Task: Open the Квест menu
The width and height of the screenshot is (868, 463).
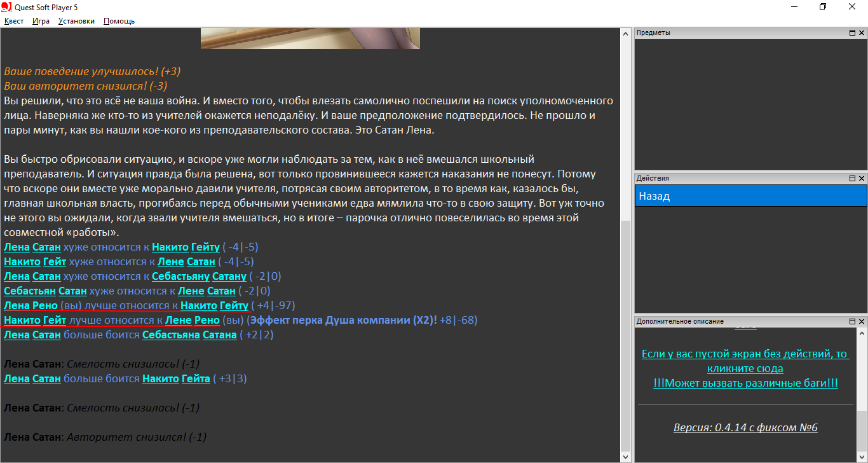Action: 14,21
